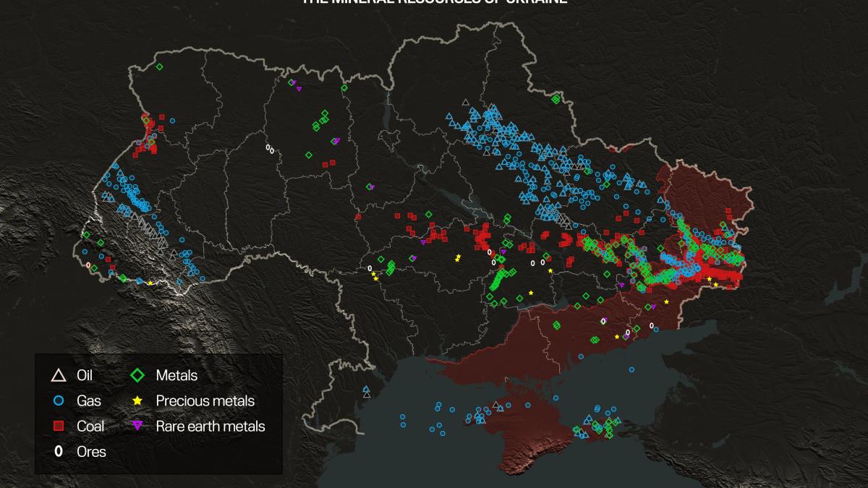The image size is (868, 488).
Task: Click the Ores label text in the legend
Action: pyautogui.click(x=91, y=452)
